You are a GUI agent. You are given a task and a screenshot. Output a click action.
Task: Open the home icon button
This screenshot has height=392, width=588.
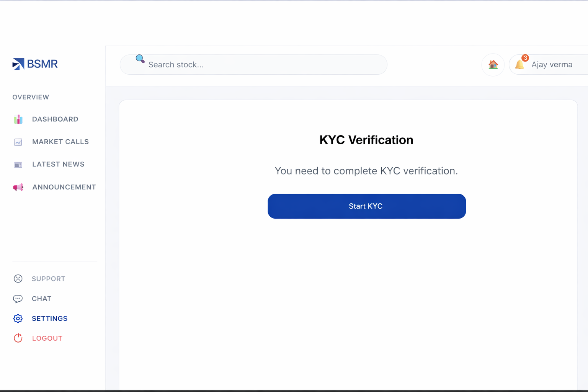(x=493, y=65)
